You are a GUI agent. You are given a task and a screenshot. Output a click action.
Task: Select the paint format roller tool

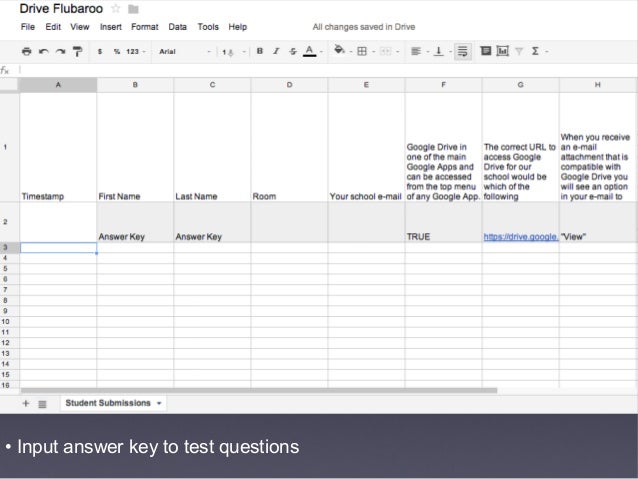point(76,49)
